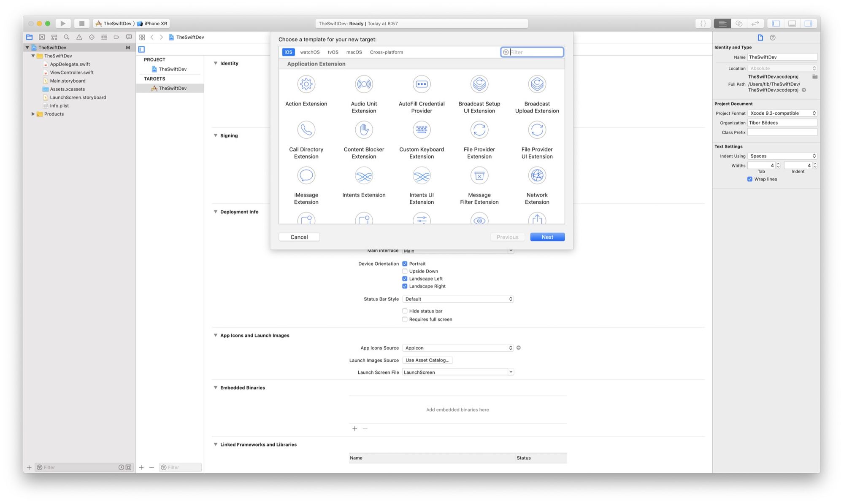Click the Cancel button to dismiss
844x504 pixels.
pyautogui.click(x=299, y=237)
